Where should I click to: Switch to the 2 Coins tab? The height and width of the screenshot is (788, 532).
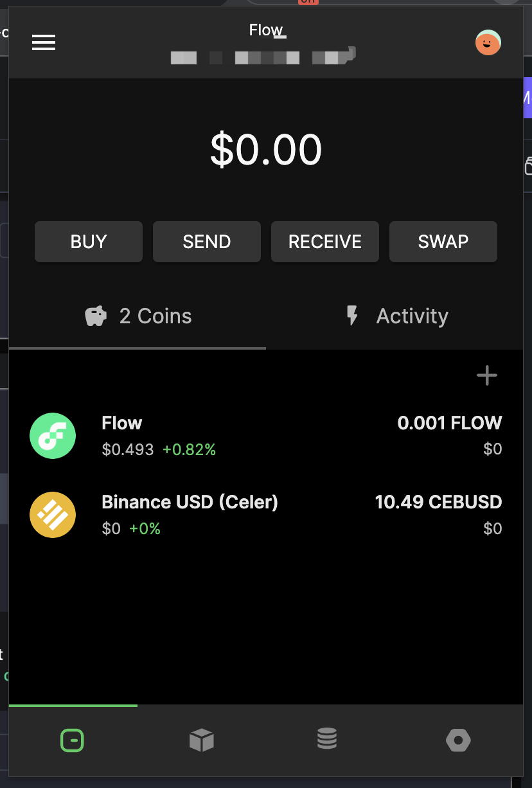click(x=138, y=316)
